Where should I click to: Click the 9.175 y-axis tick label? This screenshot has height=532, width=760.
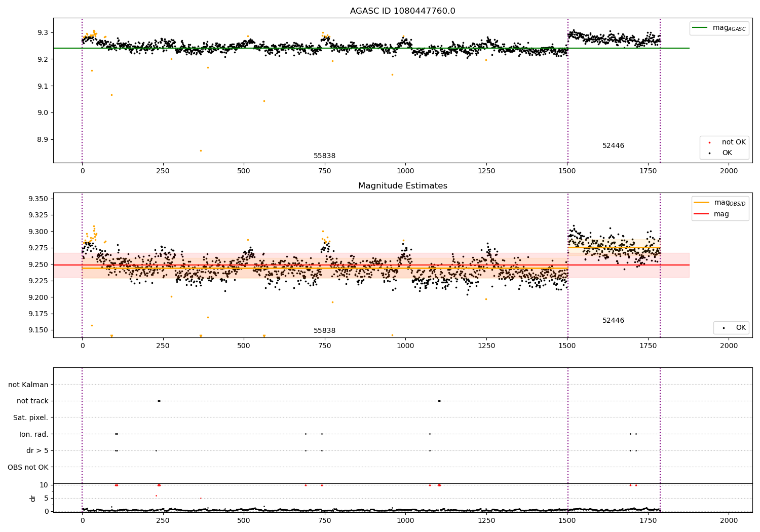pyautogui.click(x=39, y=314)
